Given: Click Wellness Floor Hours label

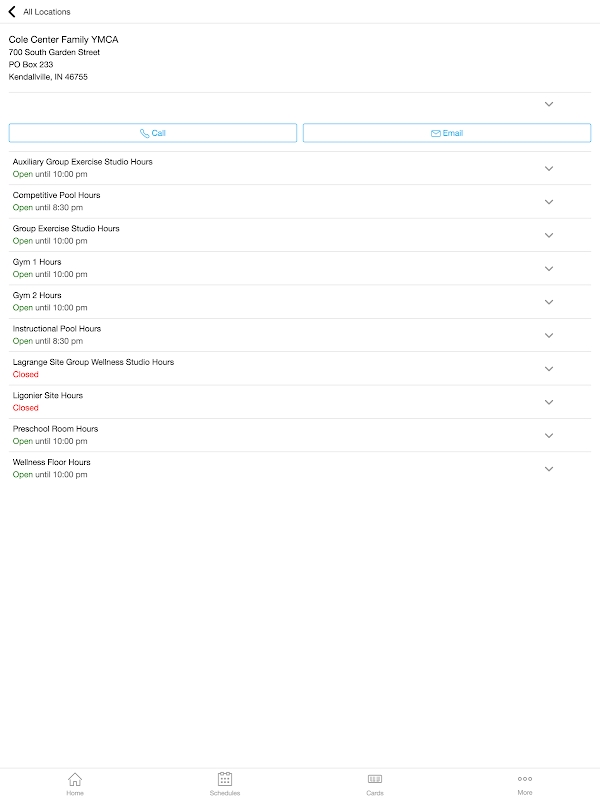Looking at the screenshot, I should click(x=52, y=462).
